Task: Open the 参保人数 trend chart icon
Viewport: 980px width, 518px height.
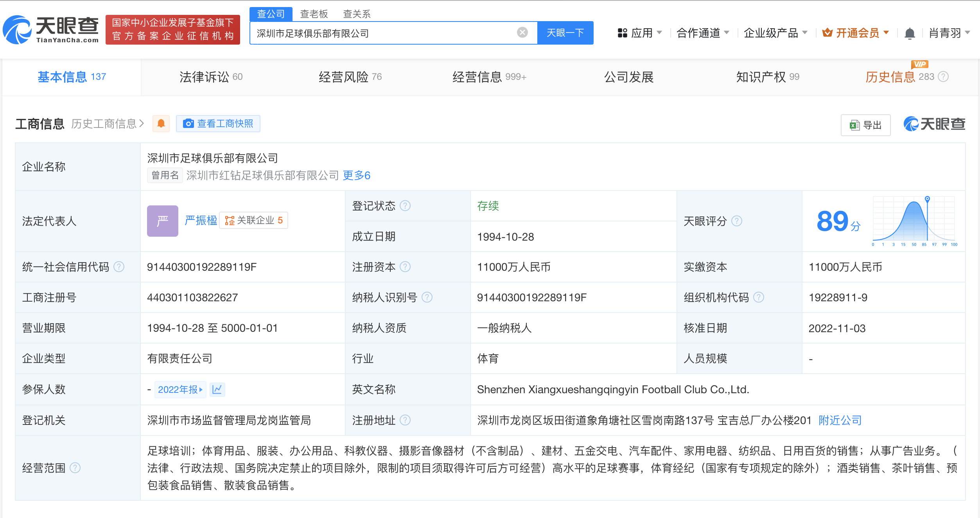Action: pyautogui.click(x=217, y=390)
